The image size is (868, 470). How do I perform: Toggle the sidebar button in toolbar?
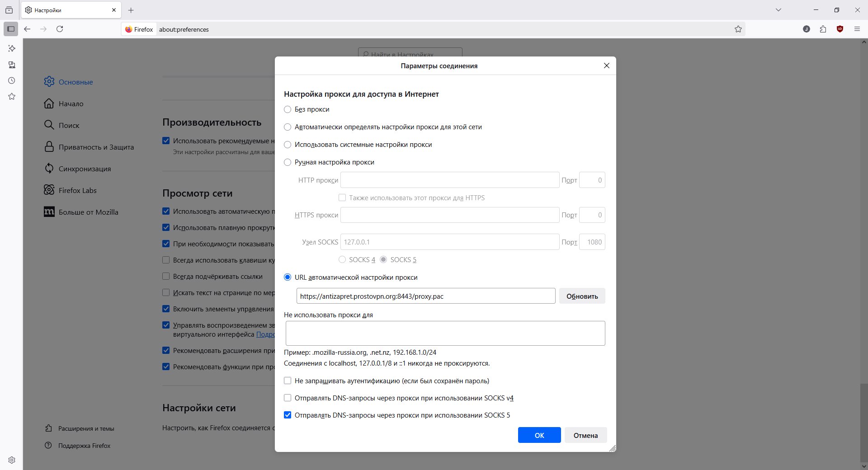point(11,29)
